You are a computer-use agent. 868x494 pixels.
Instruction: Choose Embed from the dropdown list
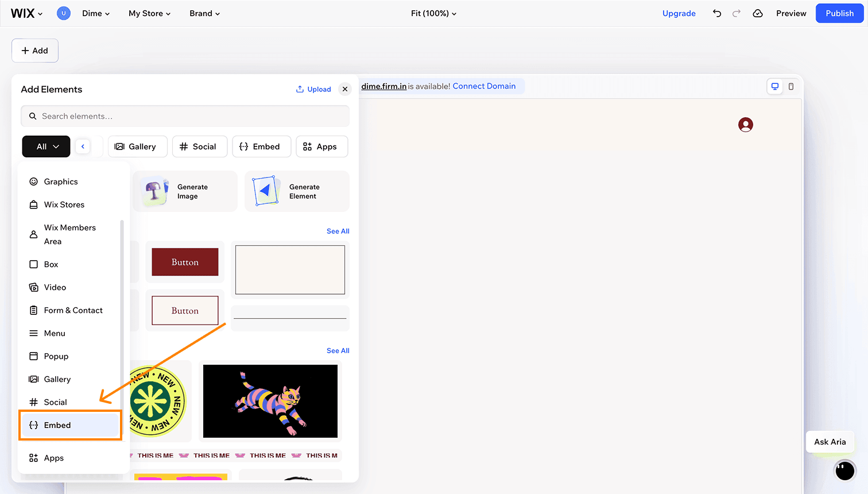[70, 425]
